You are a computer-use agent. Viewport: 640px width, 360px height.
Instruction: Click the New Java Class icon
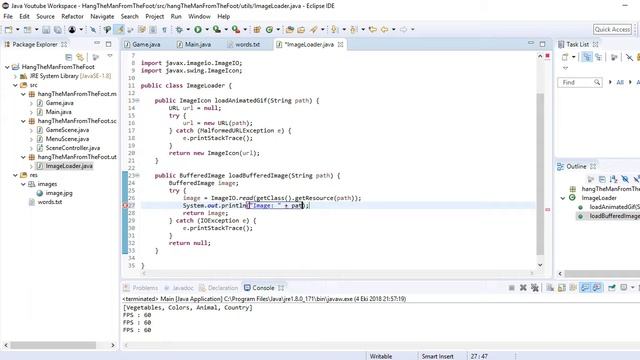click(x=269, y=29)
